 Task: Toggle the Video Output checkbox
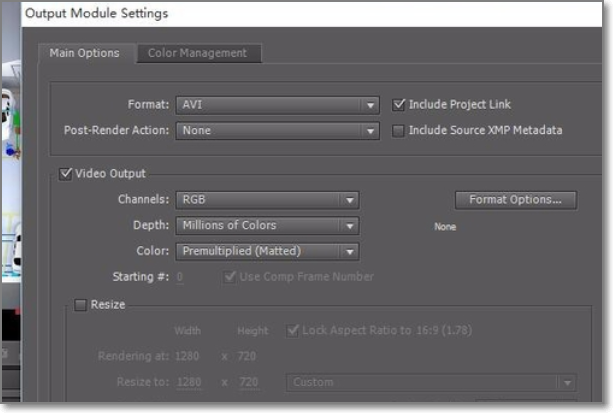click(67, 174)
